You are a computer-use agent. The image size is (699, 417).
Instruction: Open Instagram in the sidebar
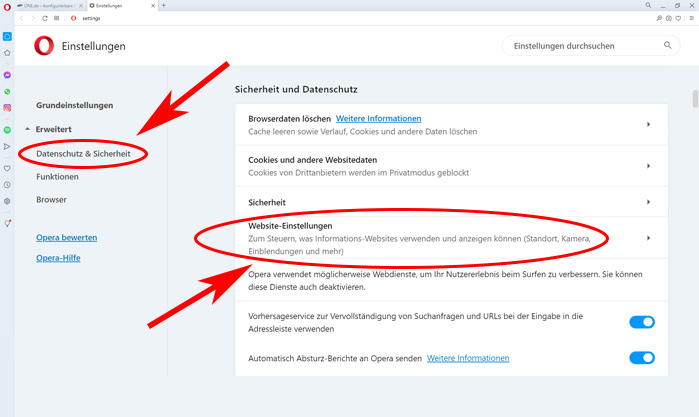point(7,108)
